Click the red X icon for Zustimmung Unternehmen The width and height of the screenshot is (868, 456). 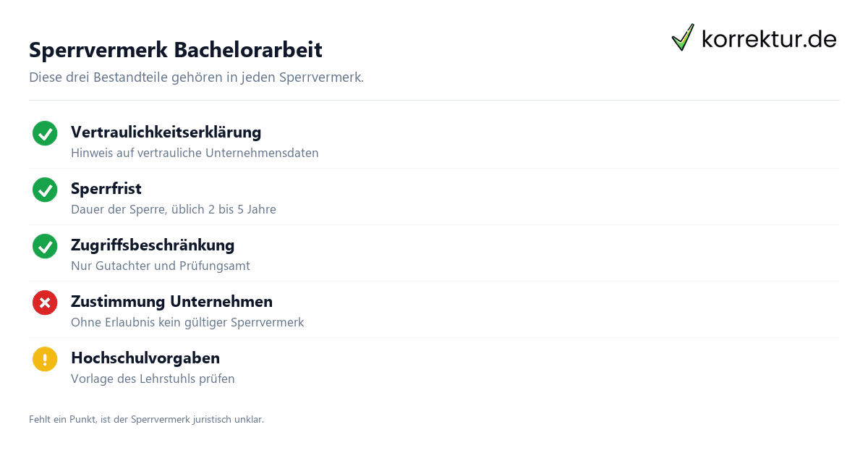point(45,303)
